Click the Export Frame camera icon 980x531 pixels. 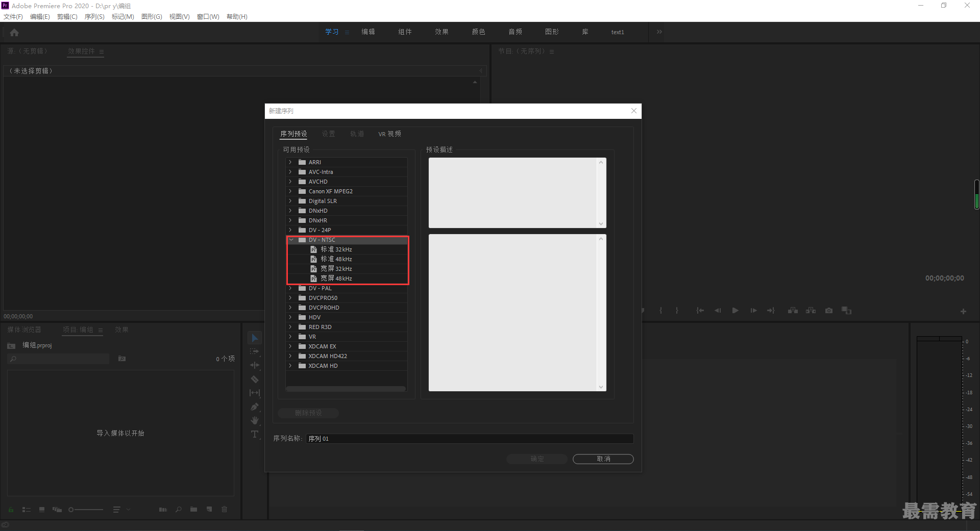[x=829, y=310]
